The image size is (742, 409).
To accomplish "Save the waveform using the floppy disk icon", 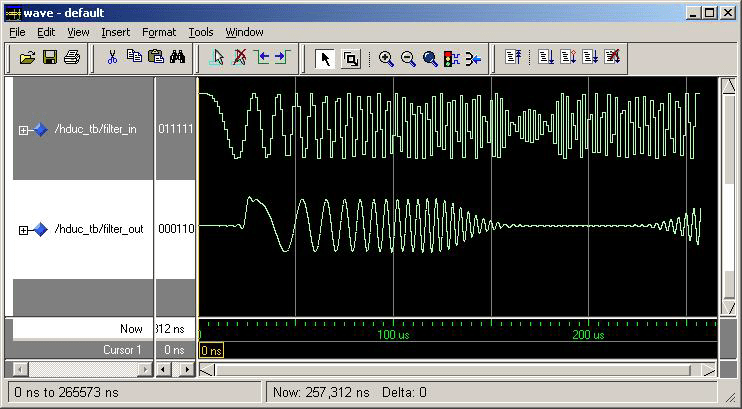I will coord(49,58).
